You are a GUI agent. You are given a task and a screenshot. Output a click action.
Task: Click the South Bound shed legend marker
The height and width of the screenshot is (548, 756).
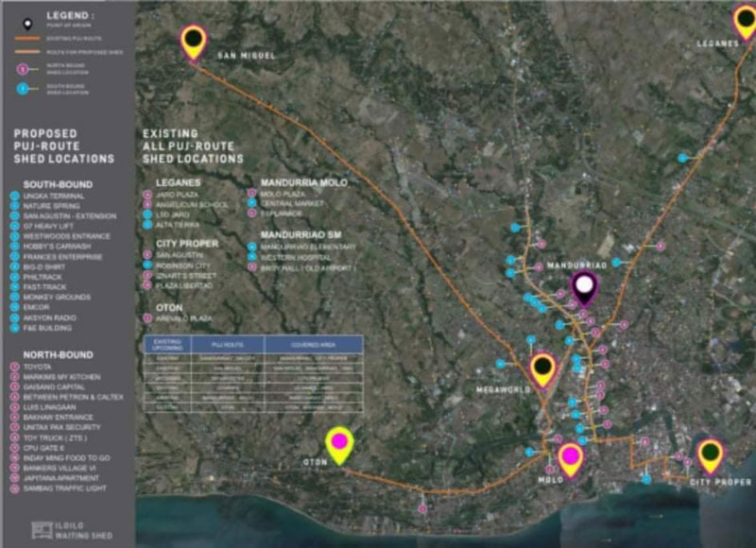point(20,89)
